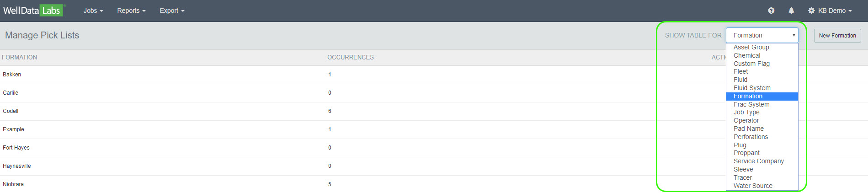Open the notifications bell
The image size is (868, 193).
tap(791, 11)
